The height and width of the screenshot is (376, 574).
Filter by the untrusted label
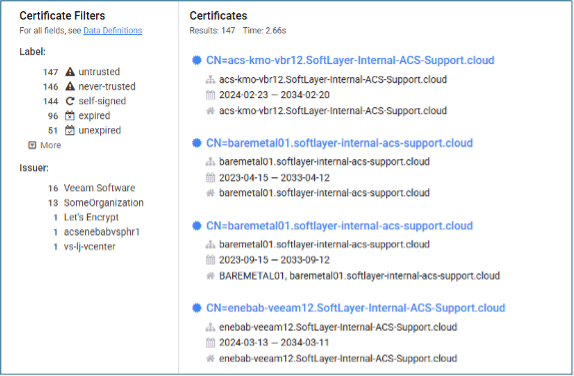tap(99, 72)
